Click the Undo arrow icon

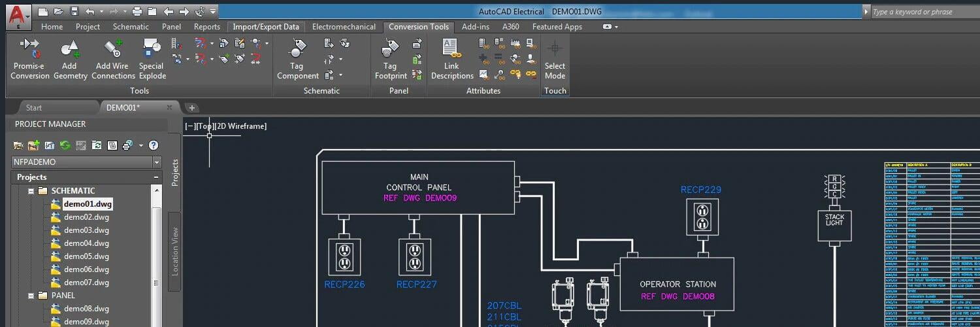point(90,12)
